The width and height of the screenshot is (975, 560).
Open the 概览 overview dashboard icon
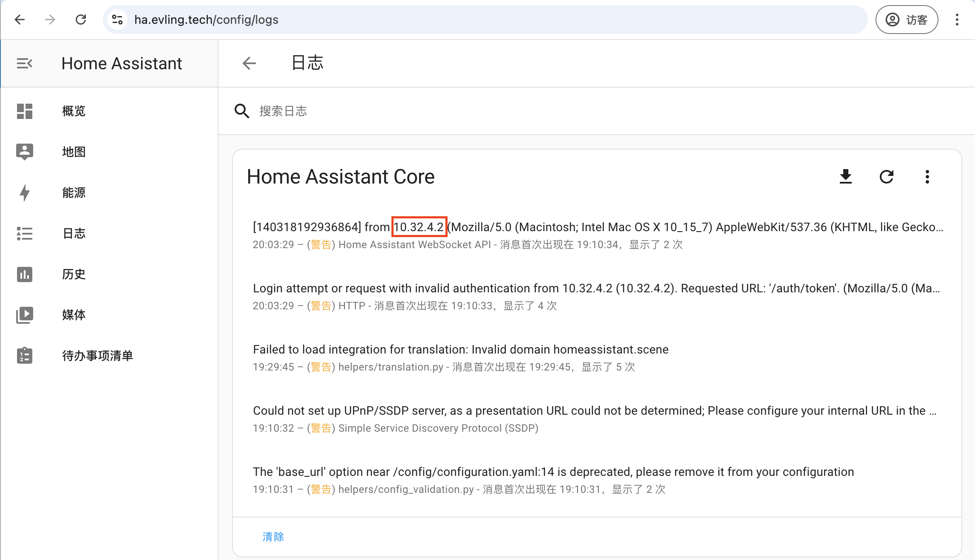coord(25,111)
